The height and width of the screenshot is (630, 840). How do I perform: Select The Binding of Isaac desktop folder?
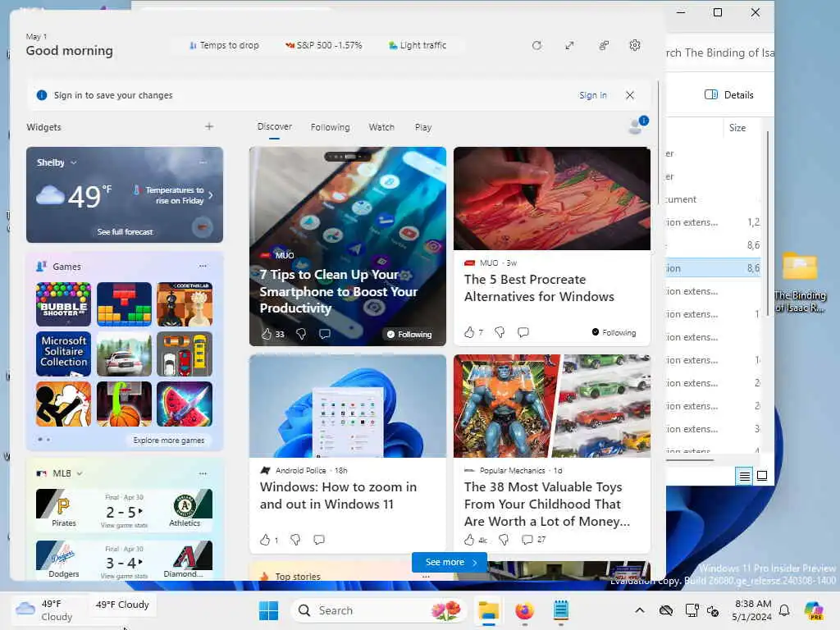(800, 282)
